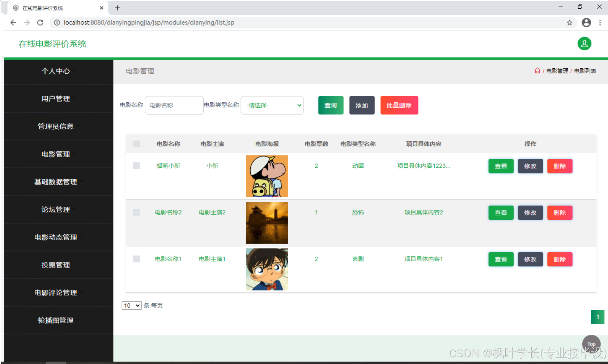Screen dimensions: 608x364
Task: Click 查看 for 蜡笔小新
Action: coord(501,166)
